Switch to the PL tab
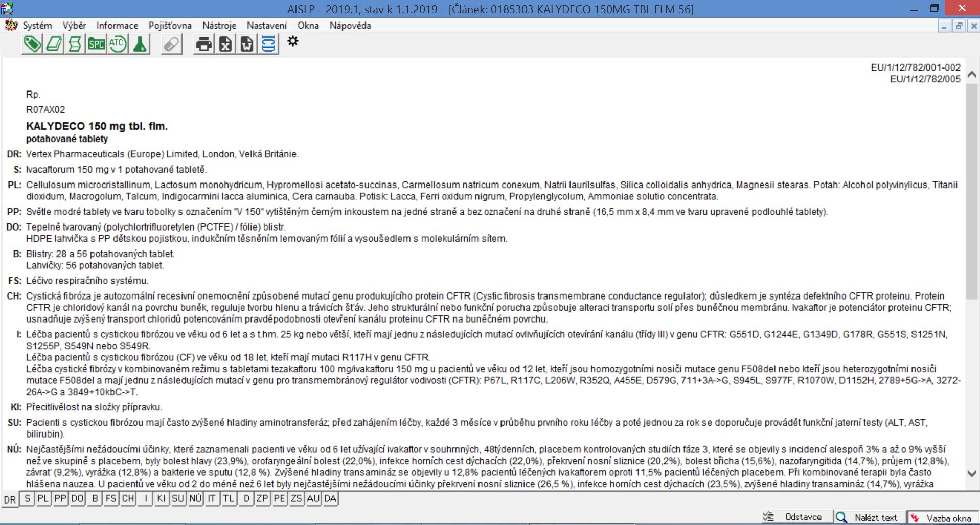The image size is (980, 525). [43, 498]
